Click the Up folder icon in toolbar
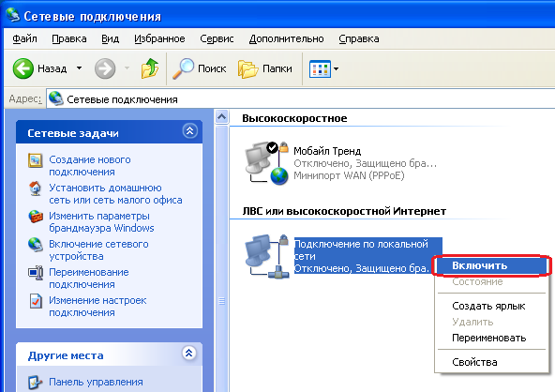 pyautogui.click(x=150, y=68)
